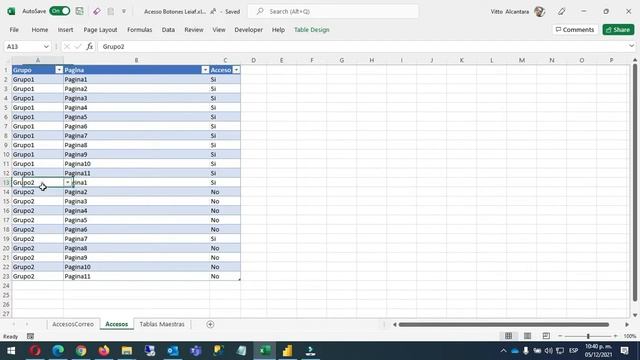Launch Opera from the taskbar
Image resolution: width=640 pixels, height=360 pixels.
[35, 351]
